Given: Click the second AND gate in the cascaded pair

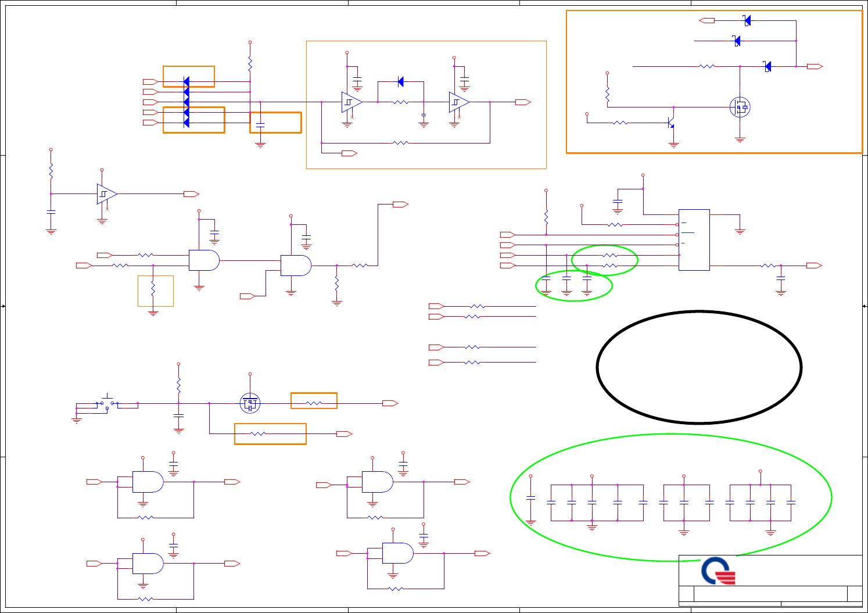Looking at the screenshot, I should pos(296,266).
